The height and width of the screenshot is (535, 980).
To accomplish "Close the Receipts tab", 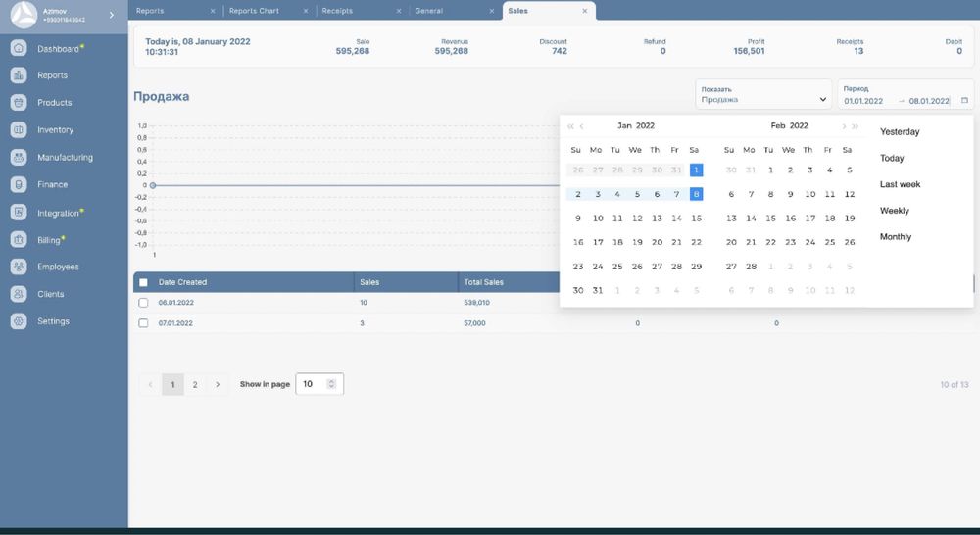I will 399,11.
